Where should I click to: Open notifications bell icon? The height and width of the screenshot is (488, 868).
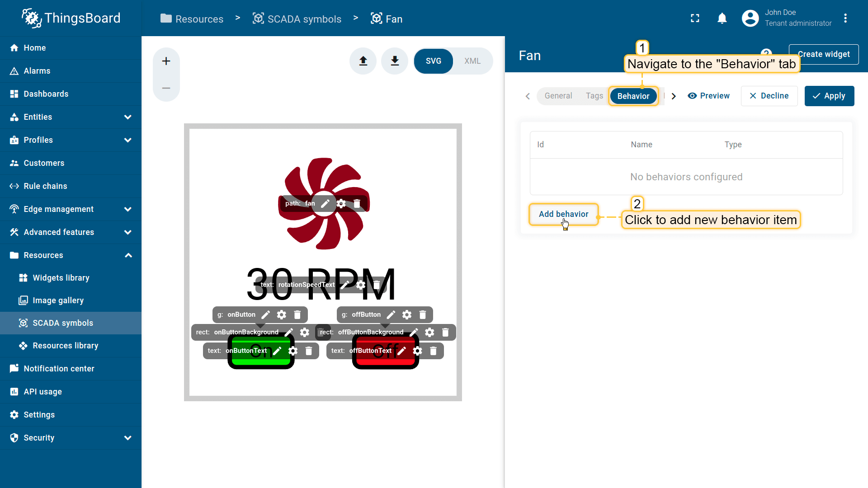pyautogui.click(x=722, y=19)
